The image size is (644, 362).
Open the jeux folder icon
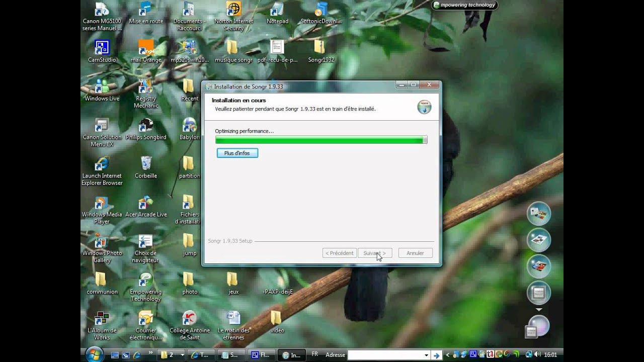coord(233,284)
